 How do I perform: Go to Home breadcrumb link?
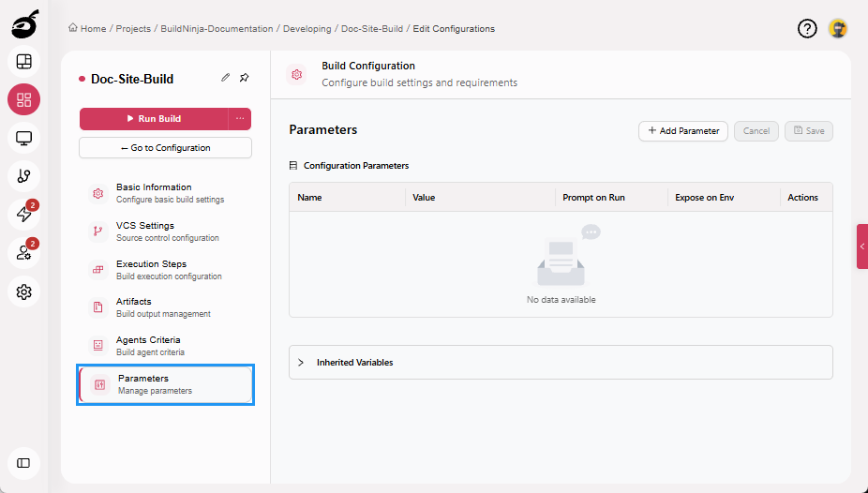(x=93, y=29)
